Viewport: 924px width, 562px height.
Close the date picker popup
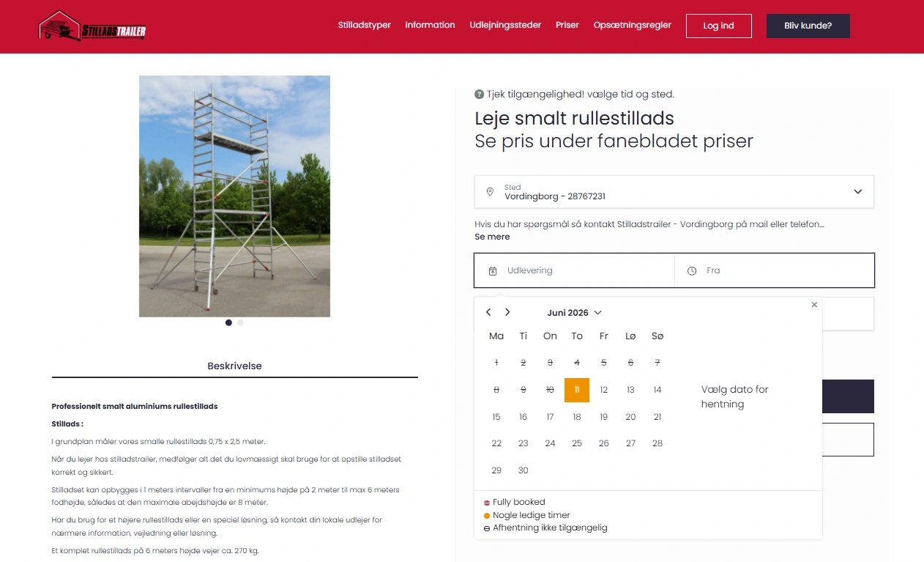(814, 305)
